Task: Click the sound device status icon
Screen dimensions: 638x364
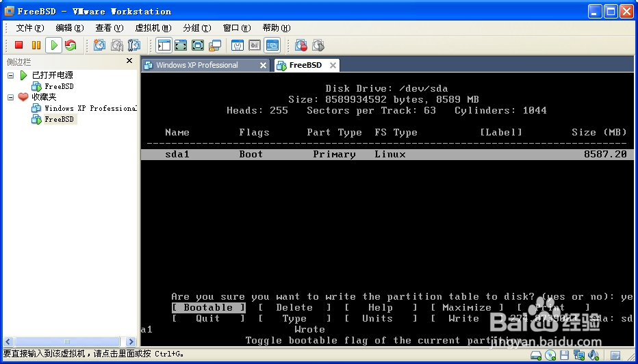Action: tap(593, 355)
